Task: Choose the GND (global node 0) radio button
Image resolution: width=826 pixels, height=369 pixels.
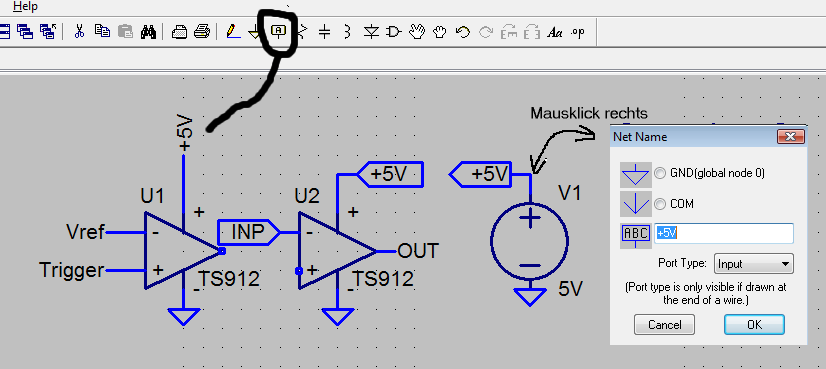Action: coord(660,173)
